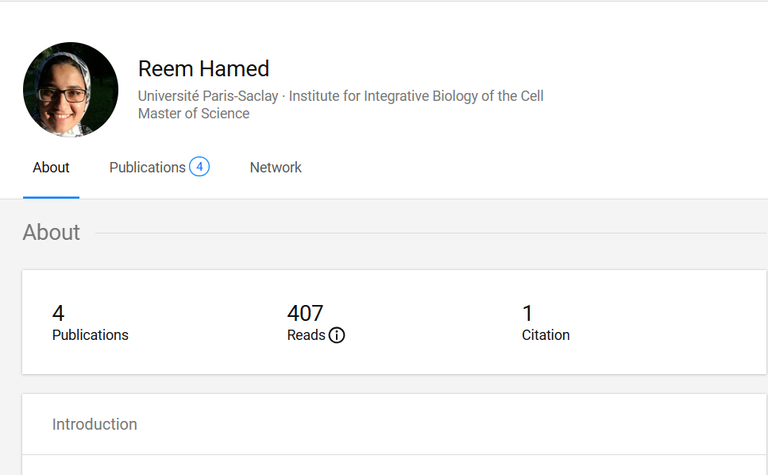Click the Reem Hamed name heading
The width and height of the screenshot is (768, 475).
[204, 69]
